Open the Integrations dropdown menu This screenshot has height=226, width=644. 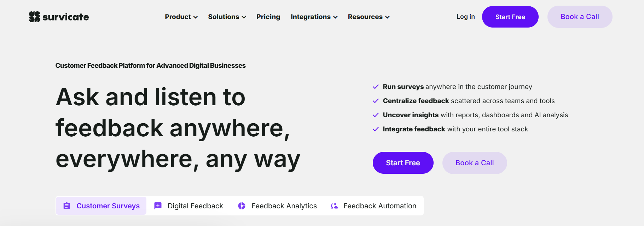[x=314, y=17]
